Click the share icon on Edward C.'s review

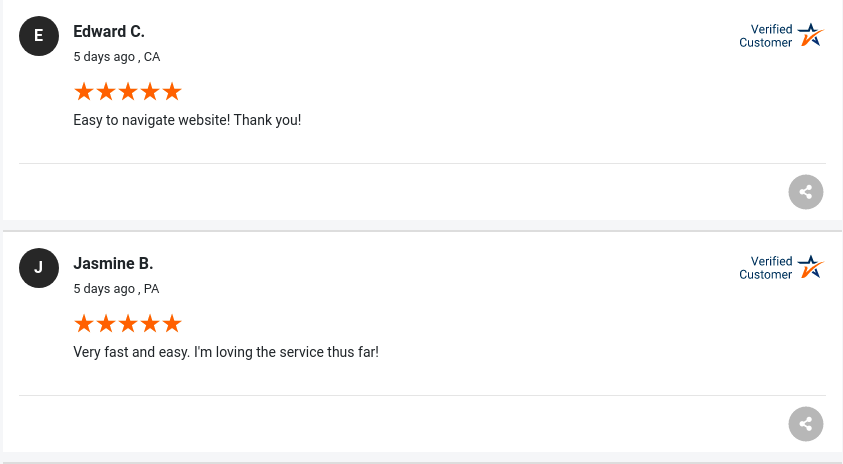click(x=805, y=192)
